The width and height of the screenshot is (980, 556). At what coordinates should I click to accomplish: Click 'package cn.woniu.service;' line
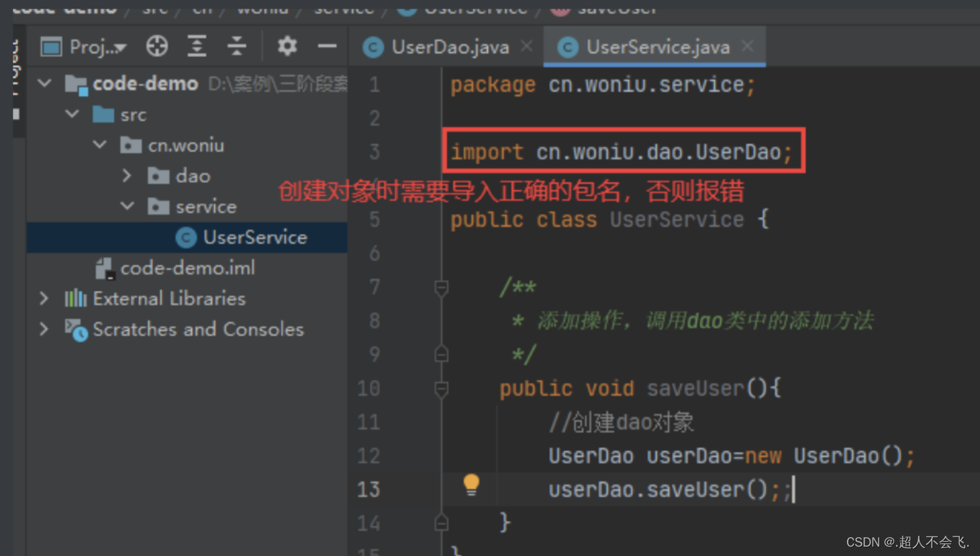(603, 85)
